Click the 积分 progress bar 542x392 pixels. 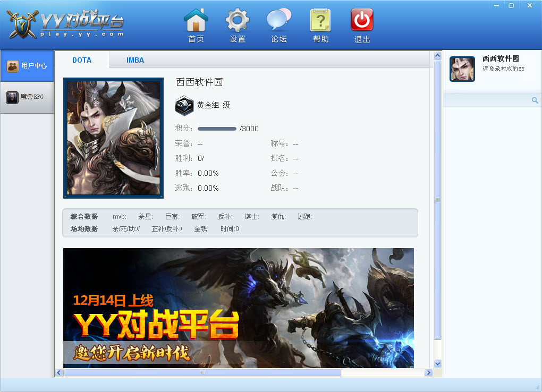tap(217, 129)
